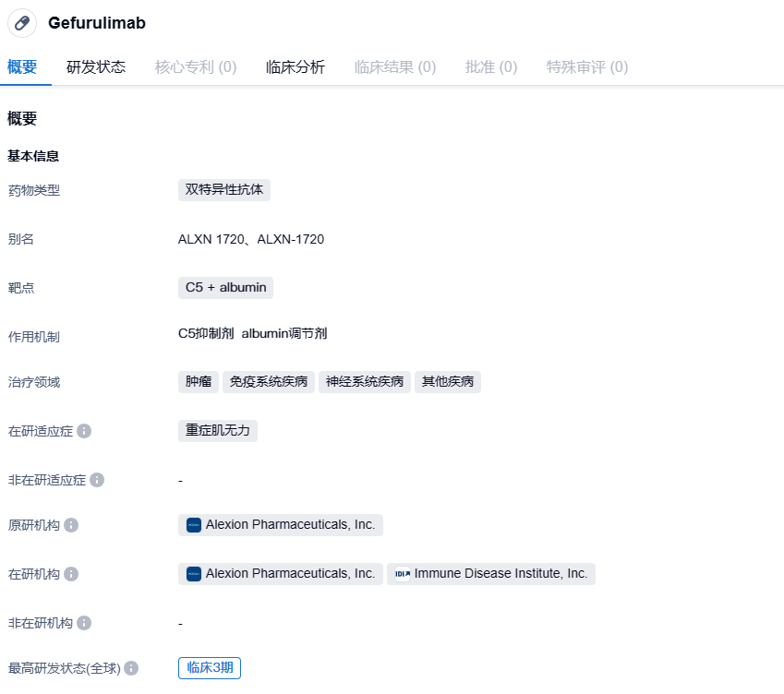Click info icon next to 最高研发状态(全球)

pos(131,668)
